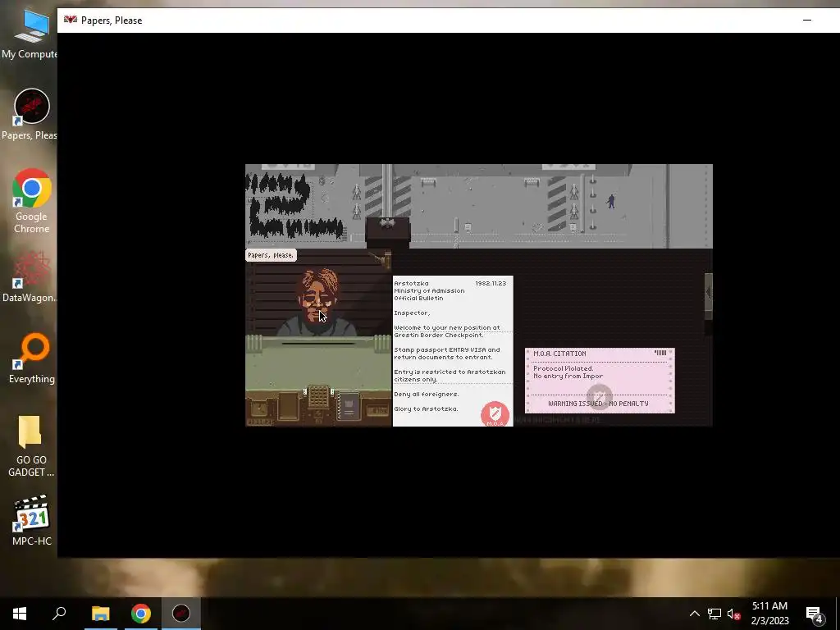Click the red M.O.A. seal on the bulletin

click(x=495, y=413)
